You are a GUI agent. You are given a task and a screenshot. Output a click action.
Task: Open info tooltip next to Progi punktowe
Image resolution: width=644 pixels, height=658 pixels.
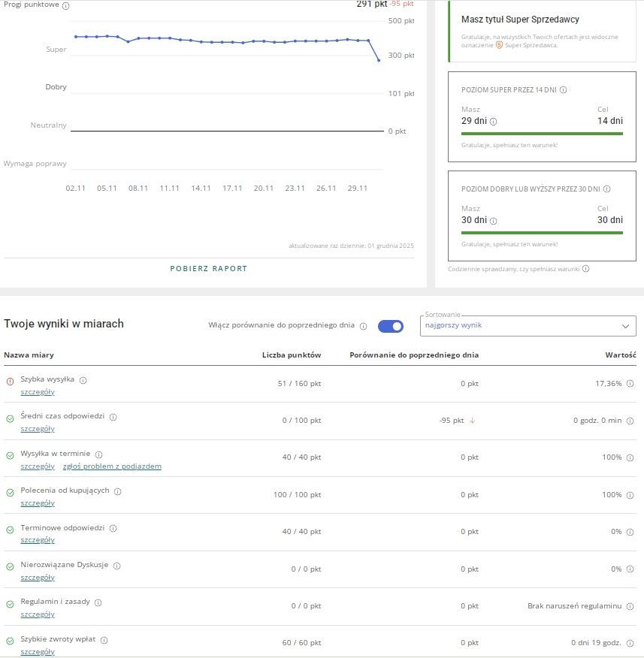coord(65,5)
